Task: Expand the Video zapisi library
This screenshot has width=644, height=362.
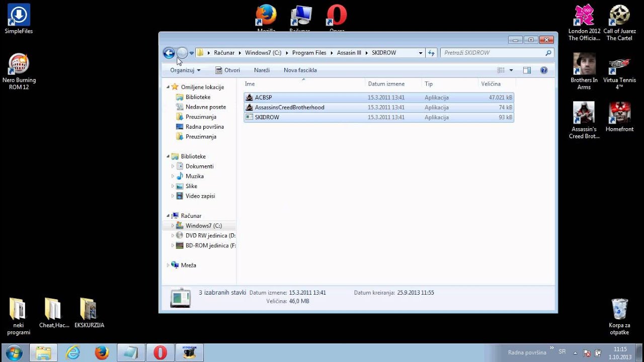Action: pos(173,196)
